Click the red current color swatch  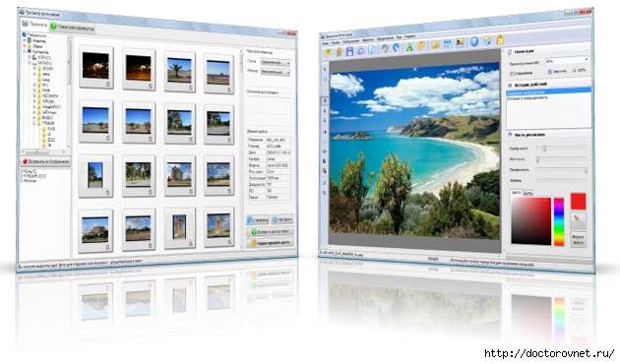coord(578,202)
